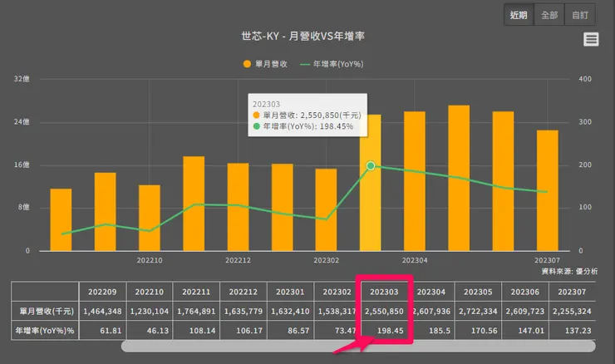Screen dimensions: 615x364
Task: Click the revenue cell 1,764,891
Action: [196, 311]
